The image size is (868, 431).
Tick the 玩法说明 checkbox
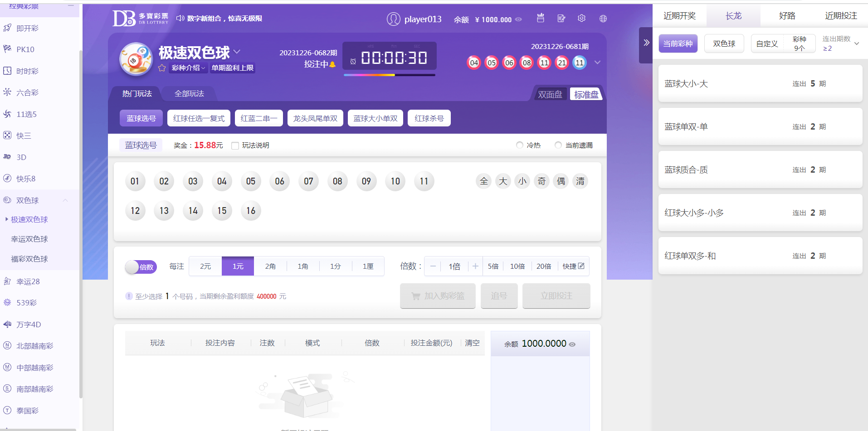(235, 145)
